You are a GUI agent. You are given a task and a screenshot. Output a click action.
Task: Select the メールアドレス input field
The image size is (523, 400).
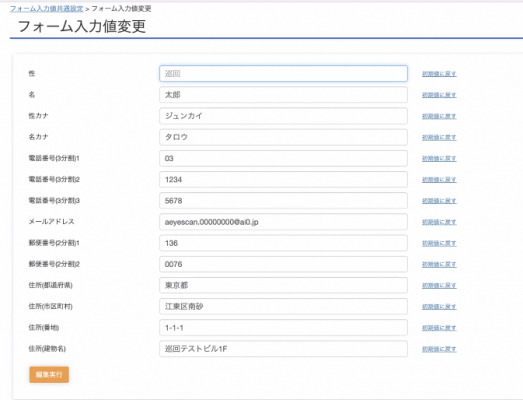[283, 222]
